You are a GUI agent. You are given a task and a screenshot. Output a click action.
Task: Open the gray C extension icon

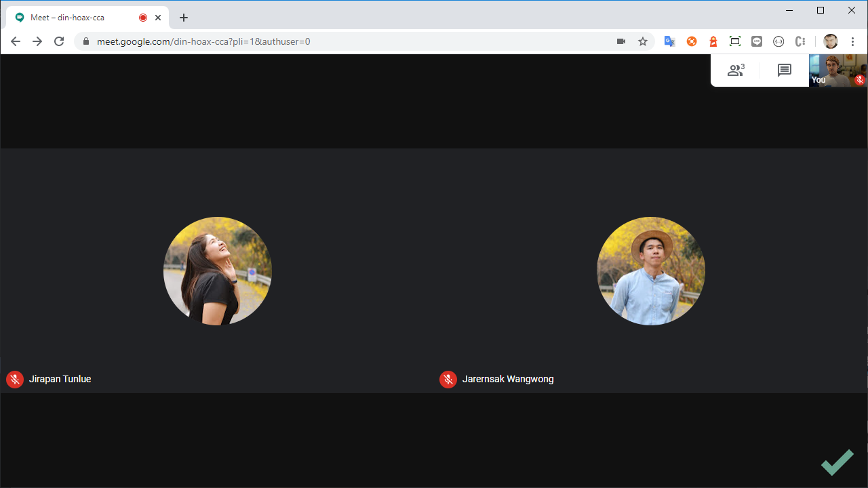tap(800, 41)
